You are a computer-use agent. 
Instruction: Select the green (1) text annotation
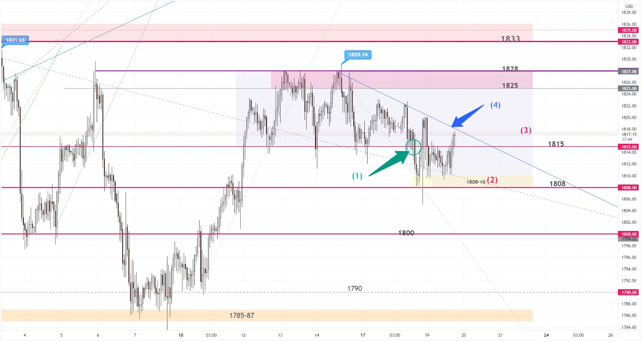click(x=357, y=176)
